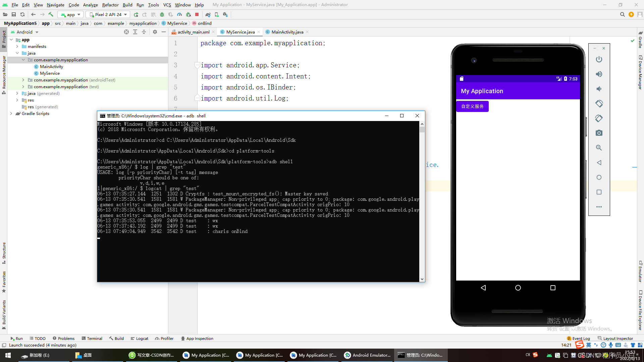Open the Pixel 2 API 24 device dropdown

coord(108,14)
